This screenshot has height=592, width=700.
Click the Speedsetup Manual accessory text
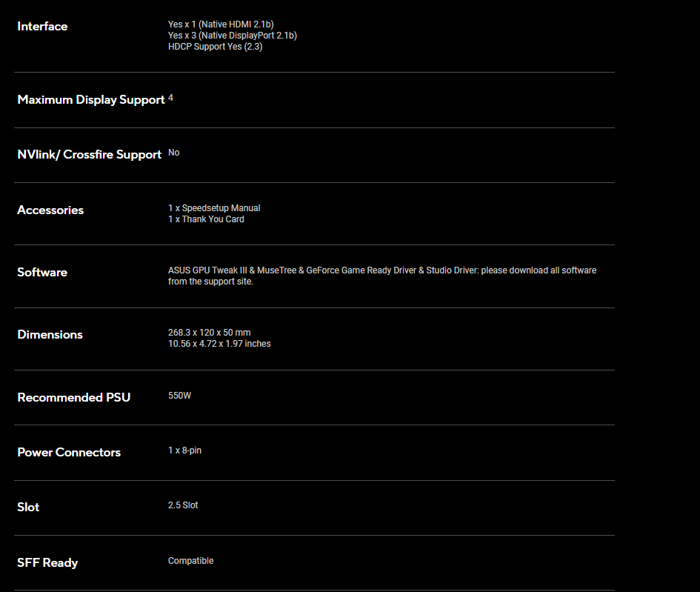click(x=214, y=208)
